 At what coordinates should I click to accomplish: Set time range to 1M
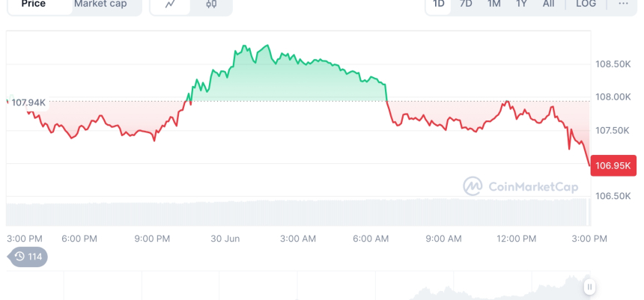click(x=493, y=4)
